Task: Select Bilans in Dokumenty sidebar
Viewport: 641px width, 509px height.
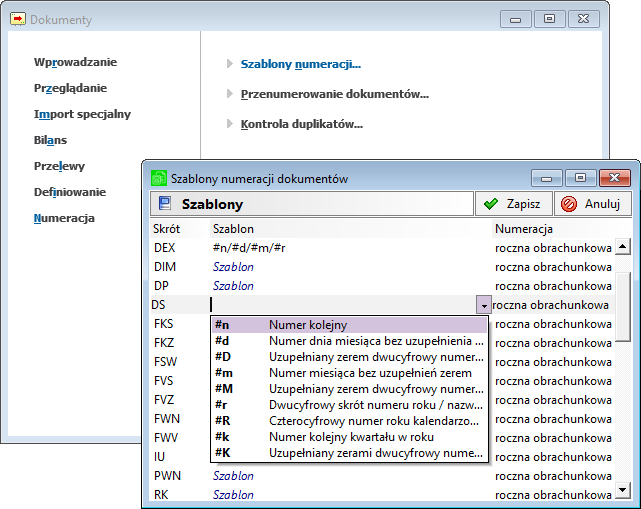Action: pyautogui.click(x=50, y=140)
